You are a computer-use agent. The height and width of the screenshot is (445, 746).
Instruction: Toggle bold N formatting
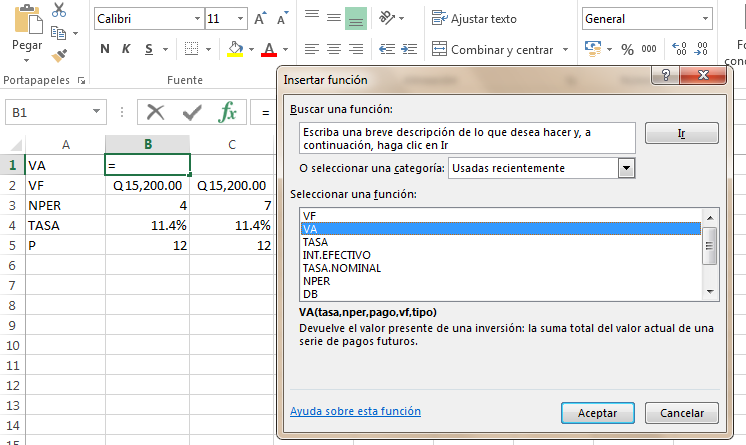coord(105,49)
